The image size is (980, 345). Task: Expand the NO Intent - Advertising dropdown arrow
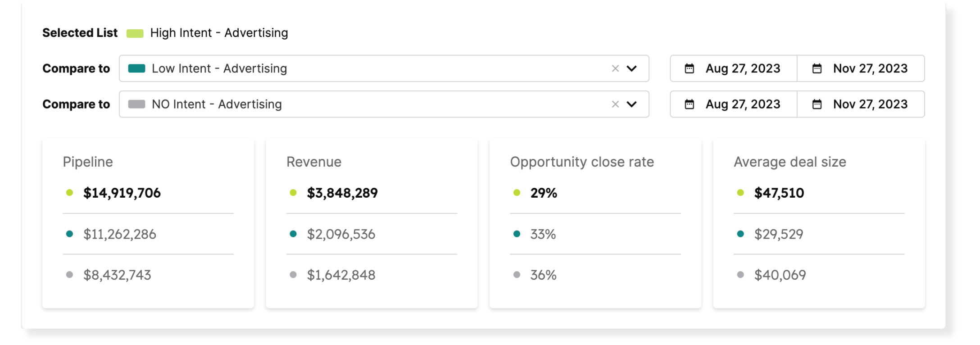click(632, 104)
